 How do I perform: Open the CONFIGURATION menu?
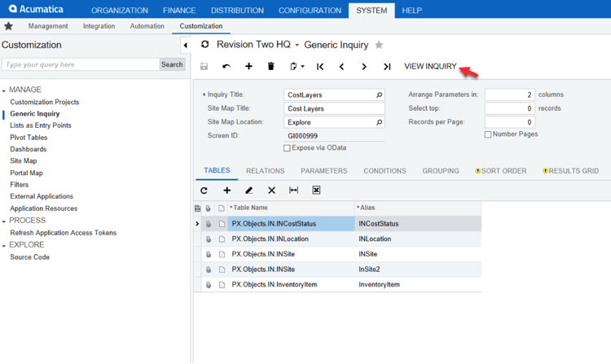[x=310, y=11]
